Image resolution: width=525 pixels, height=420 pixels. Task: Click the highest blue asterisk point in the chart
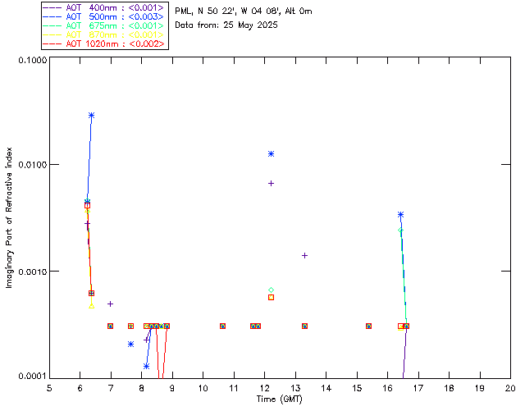click(91, 116)
